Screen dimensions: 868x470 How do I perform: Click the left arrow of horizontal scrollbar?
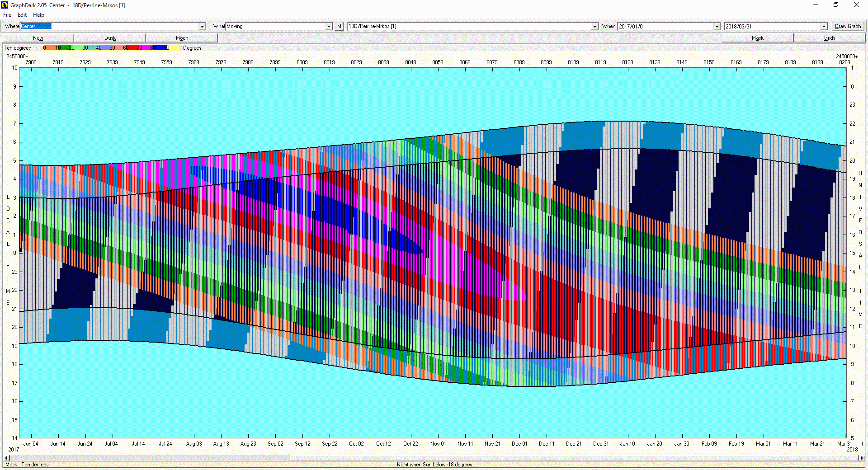click(x=6, y=458)
